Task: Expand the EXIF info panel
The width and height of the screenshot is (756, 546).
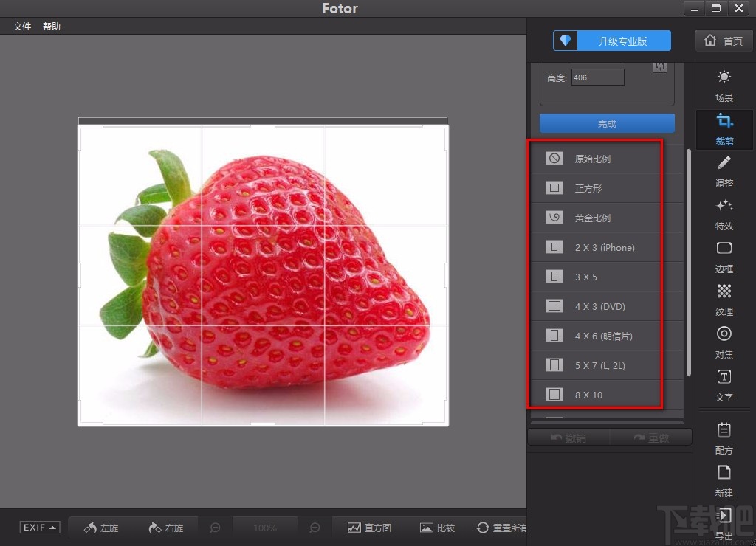Action: [x=40, y=528]
